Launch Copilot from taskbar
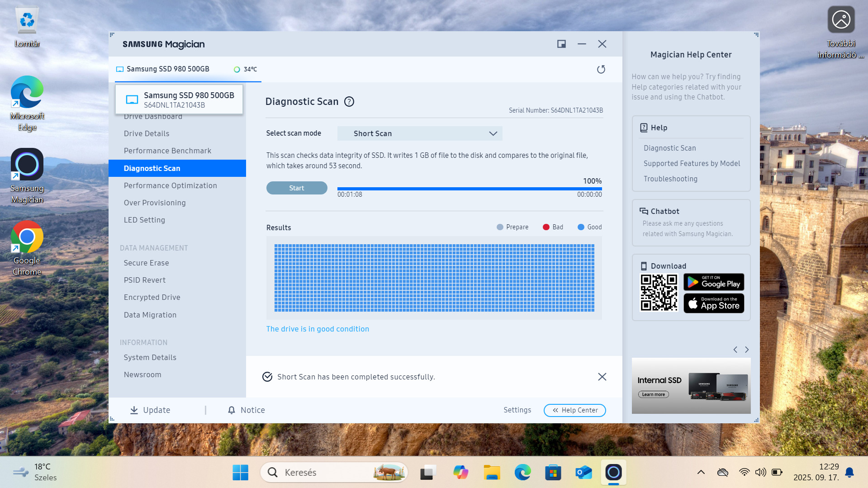Image resolution: width=868 pixels, height=488 pixels. (x=460, y=473)
